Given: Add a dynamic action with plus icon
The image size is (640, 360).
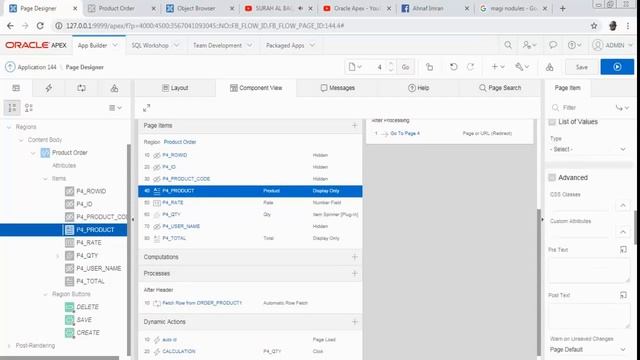Looking at the screenshot, I should [354, 322].
